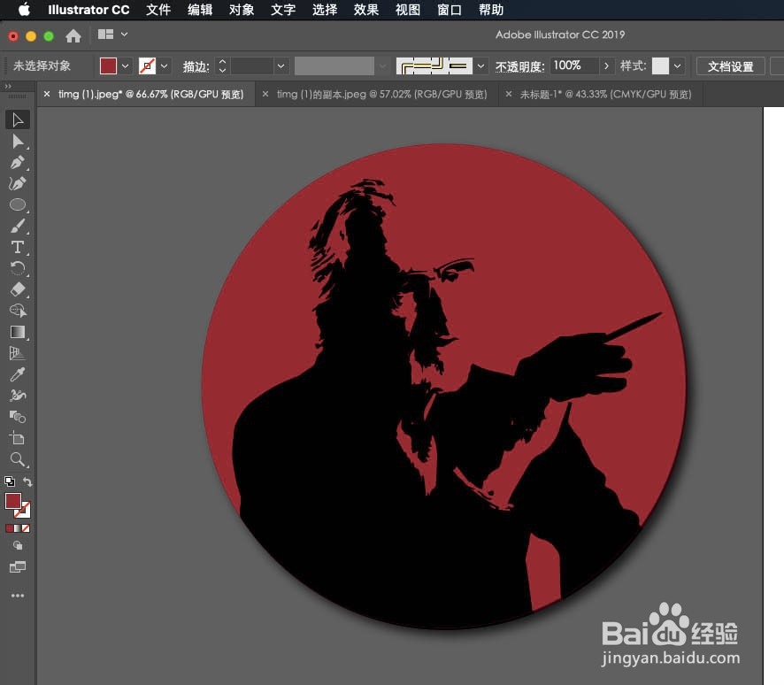Expand the arrange documents dropdown arrow
The width and height of the screenshot is (784, 685).
pyautogui.click(x=125, y=35)
